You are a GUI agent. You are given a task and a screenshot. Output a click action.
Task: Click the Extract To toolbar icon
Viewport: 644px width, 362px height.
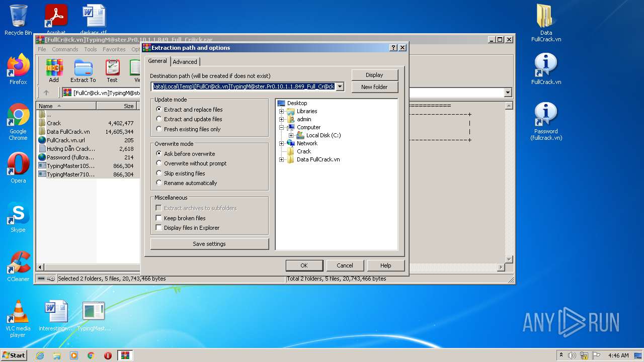pos(83,71)
